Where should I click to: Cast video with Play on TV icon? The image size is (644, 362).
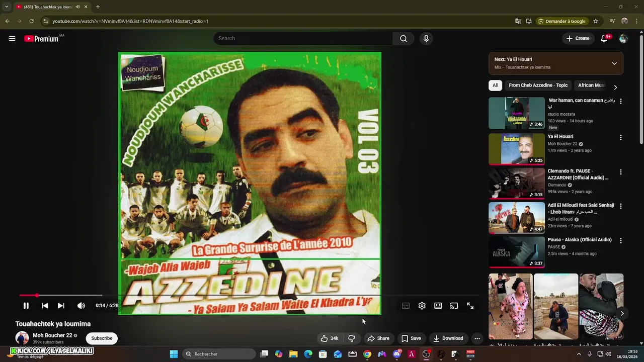454,306
